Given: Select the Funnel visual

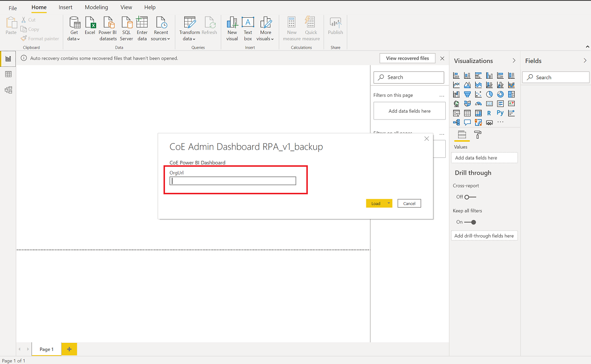Looking at the screenshot, I should point(467,94).
